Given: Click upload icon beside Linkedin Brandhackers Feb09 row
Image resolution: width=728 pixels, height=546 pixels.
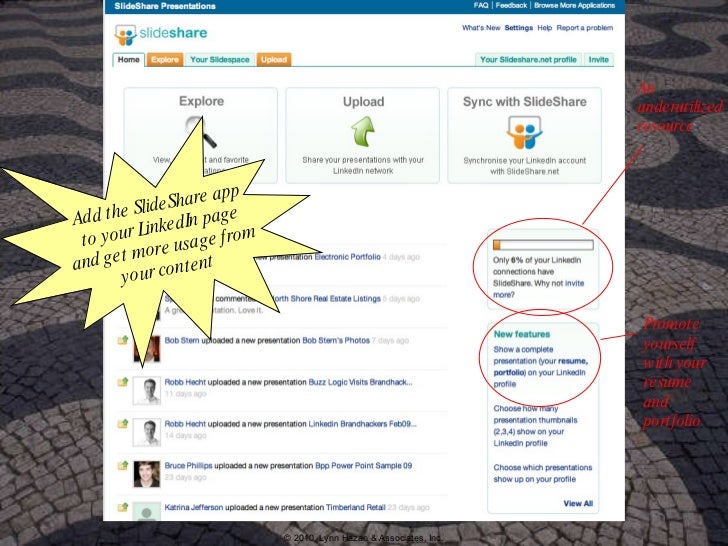Looking at the screenshot, I should pos(123,424).
